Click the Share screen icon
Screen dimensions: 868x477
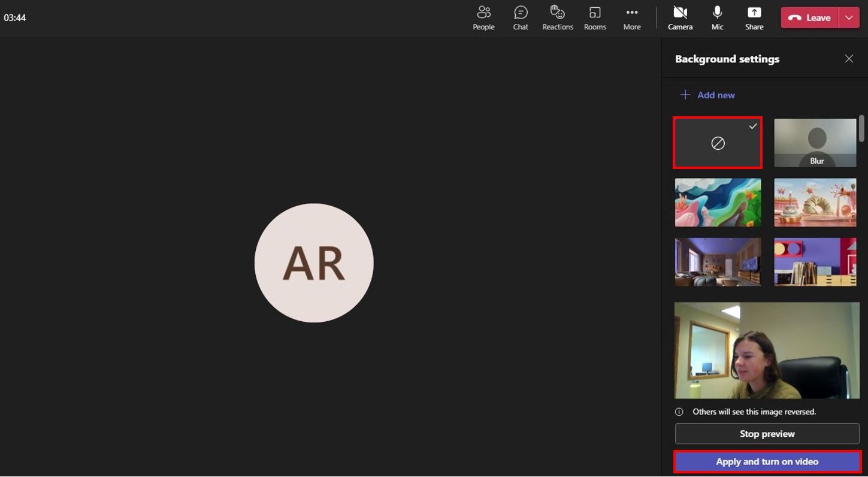[754, 13]
